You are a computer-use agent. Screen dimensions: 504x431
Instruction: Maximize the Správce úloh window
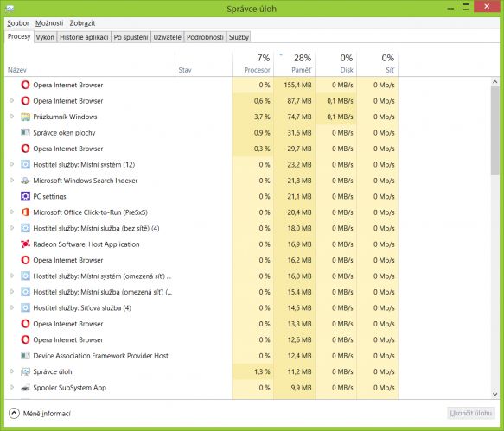[x=466, y=7]
